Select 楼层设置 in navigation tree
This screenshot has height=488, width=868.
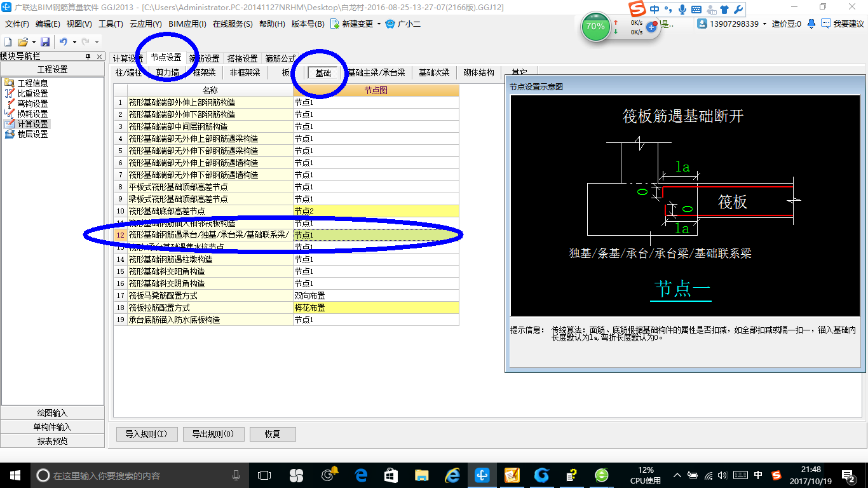(32, 134)
